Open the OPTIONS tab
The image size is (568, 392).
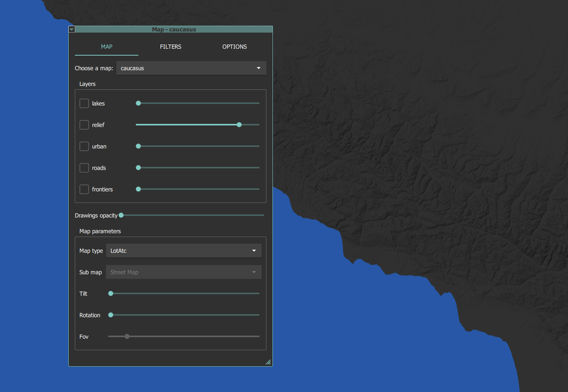[234, 47]
